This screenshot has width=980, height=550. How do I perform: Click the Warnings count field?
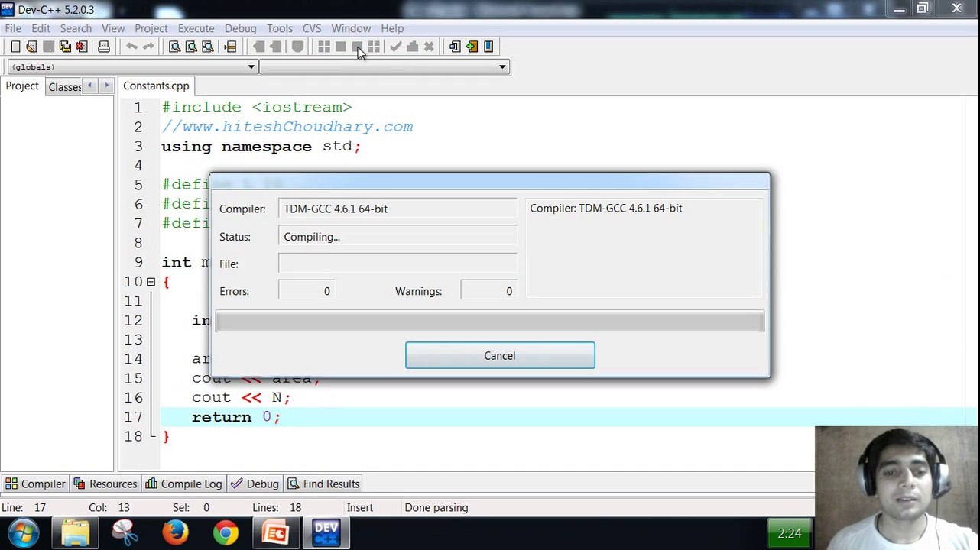click(488, 291)
